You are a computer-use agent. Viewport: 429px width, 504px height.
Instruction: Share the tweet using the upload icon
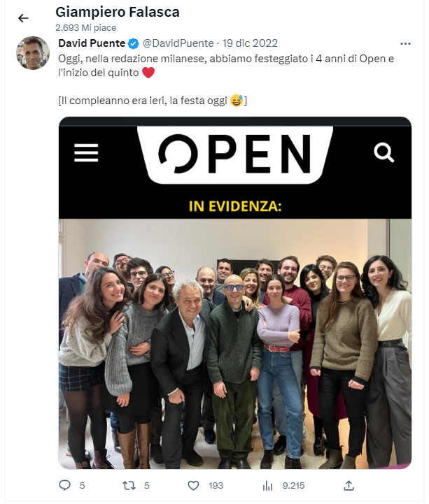coord(349,485)
